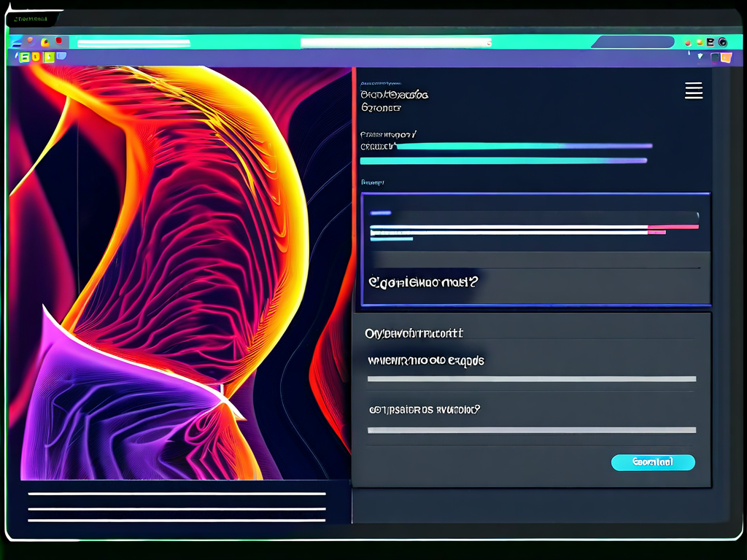The width and height of the screenshot is (747, 560).
Task: Click the orange dot icon at the toolbar's right end
Action: click(700, 42)
